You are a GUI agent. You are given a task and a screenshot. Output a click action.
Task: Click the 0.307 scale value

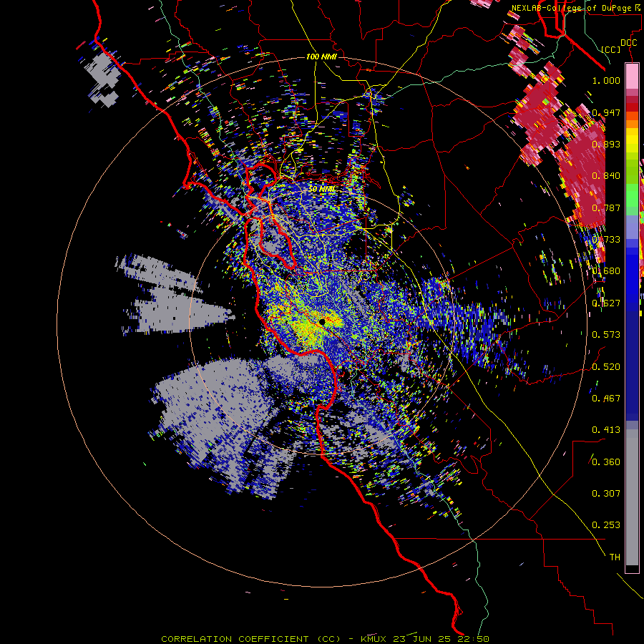pos(606,494)
